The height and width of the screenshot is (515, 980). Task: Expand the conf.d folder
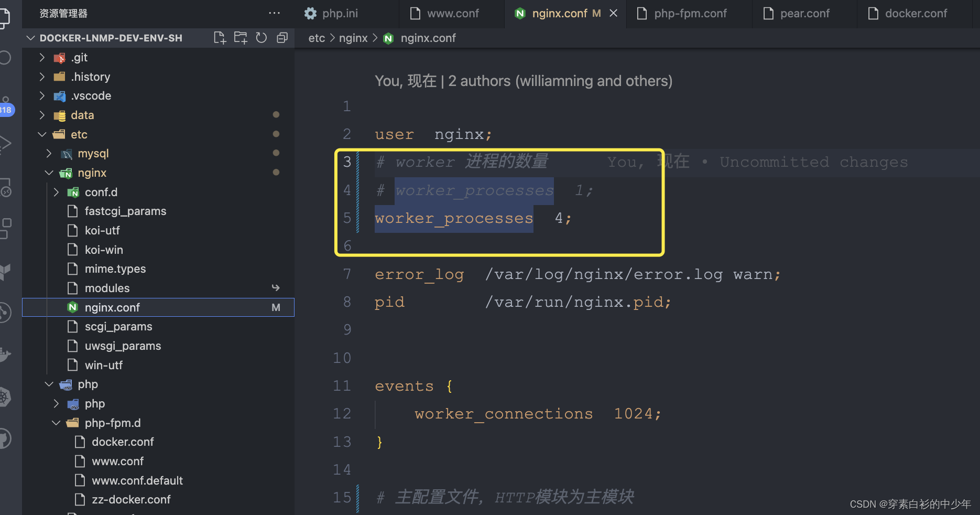click(x=56, y=192)
